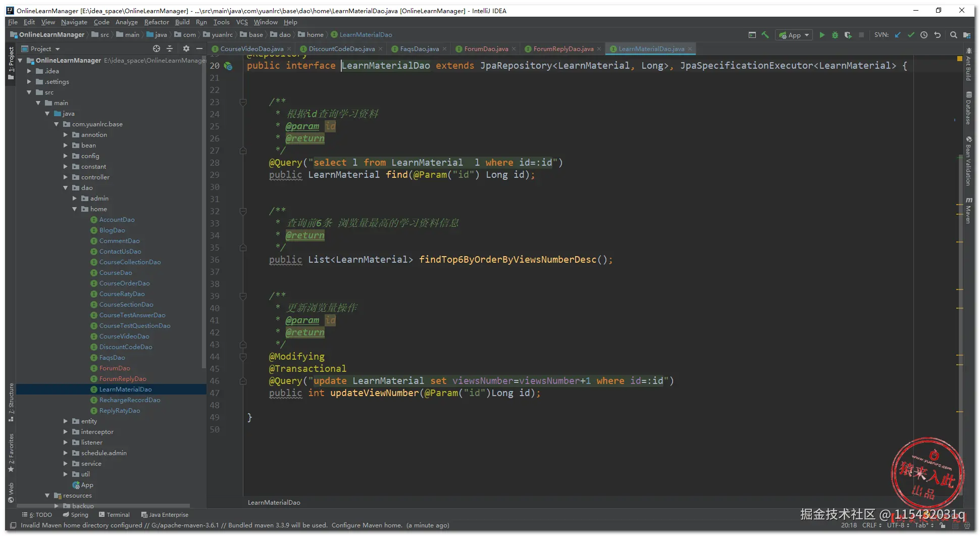Toggle tool window bars via bottom-left corner icon
Image resolution: width=980 pixels, height=536 pixels.
pyautogui.click(x=13, y=525)
